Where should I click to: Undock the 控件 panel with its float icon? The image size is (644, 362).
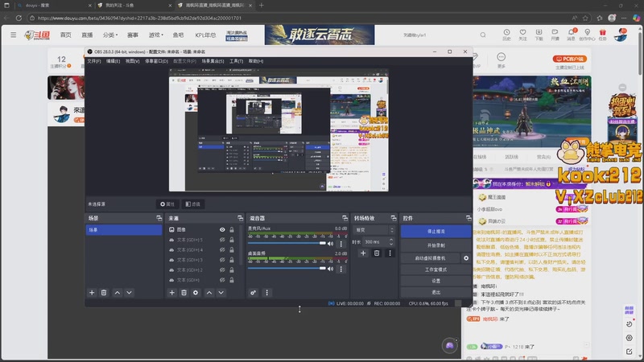click(469, 218)
